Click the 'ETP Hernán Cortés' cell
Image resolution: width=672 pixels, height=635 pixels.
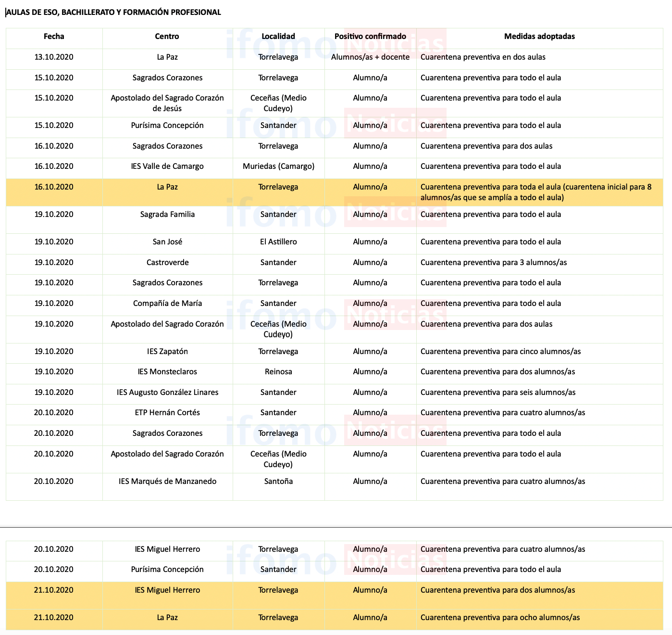point(167,413)
